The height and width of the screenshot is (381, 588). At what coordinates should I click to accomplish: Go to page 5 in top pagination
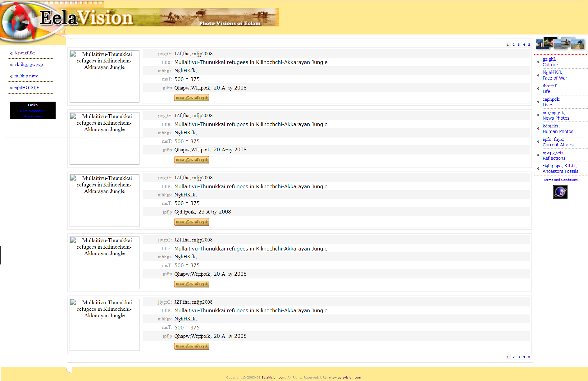coord(529,44)
